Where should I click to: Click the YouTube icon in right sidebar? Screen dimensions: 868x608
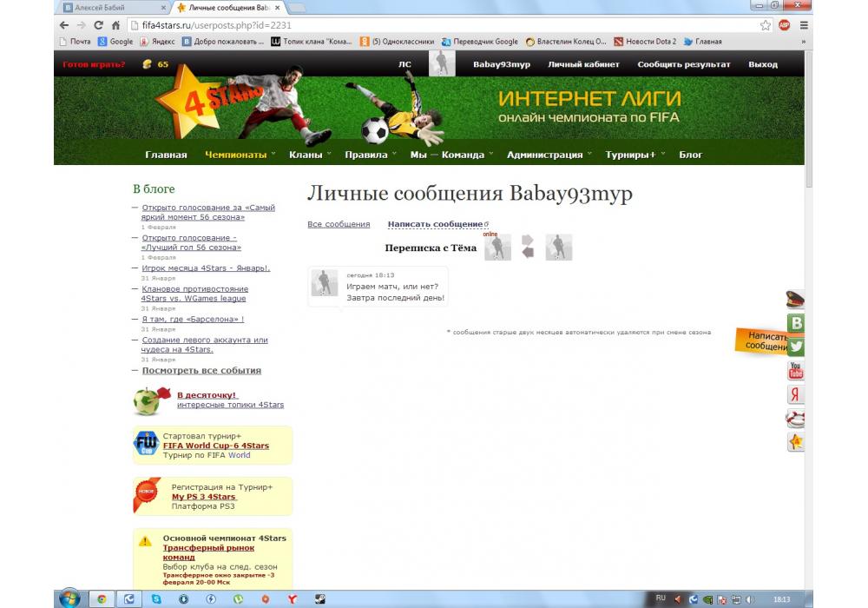coord(795,371)
